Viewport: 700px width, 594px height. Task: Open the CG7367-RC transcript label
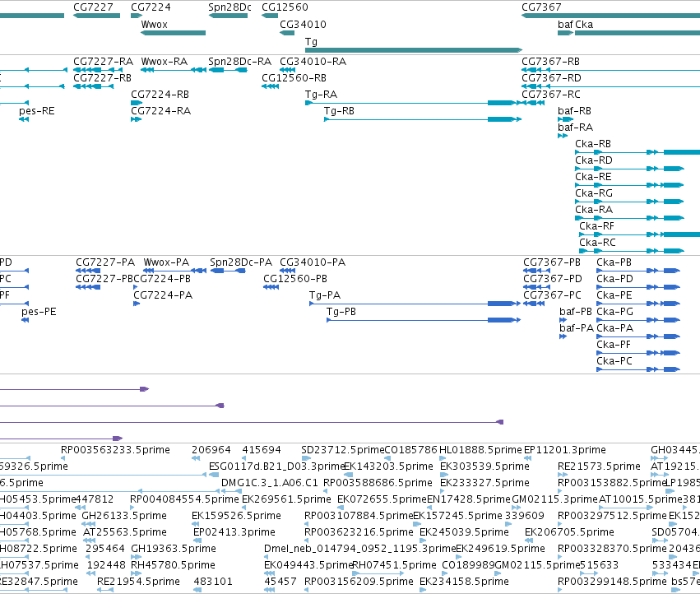[551, 95]
